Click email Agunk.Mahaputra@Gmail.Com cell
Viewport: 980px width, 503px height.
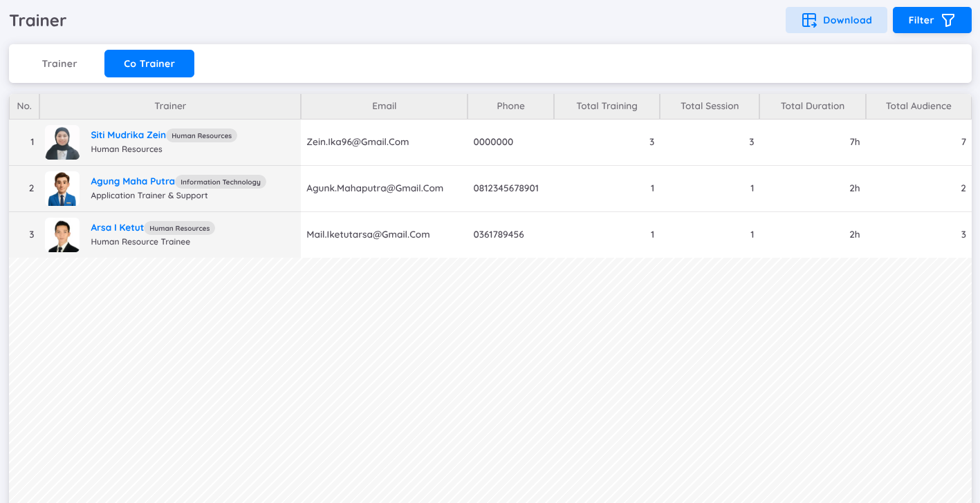tap(375, 189)
